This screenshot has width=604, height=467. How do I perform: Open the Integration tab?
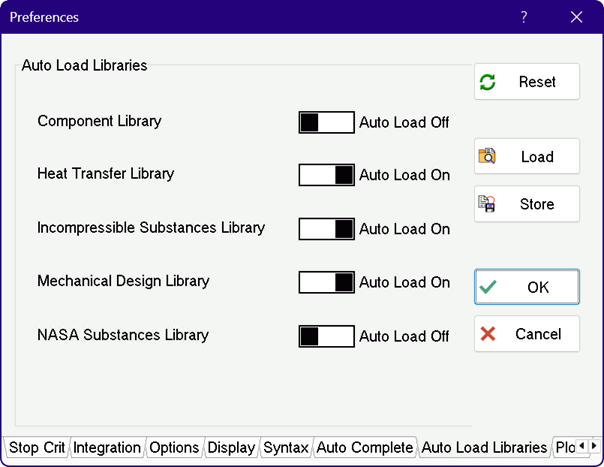(x=107, y=447)
